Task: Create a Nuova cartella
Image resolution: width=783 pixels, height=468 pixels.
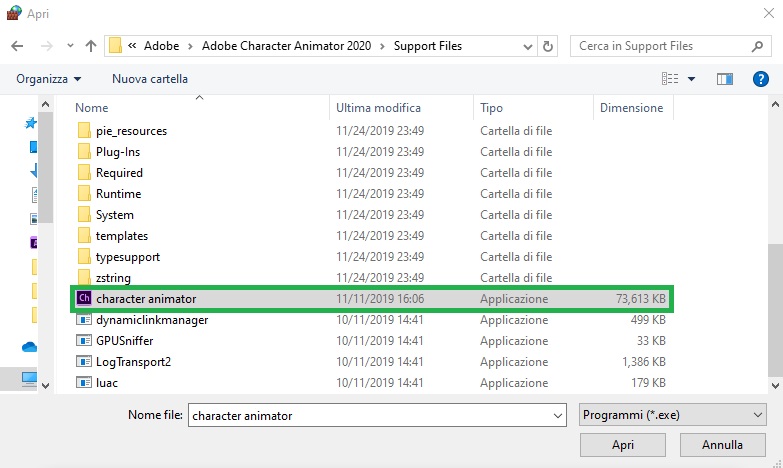Action: click(150, 79)
